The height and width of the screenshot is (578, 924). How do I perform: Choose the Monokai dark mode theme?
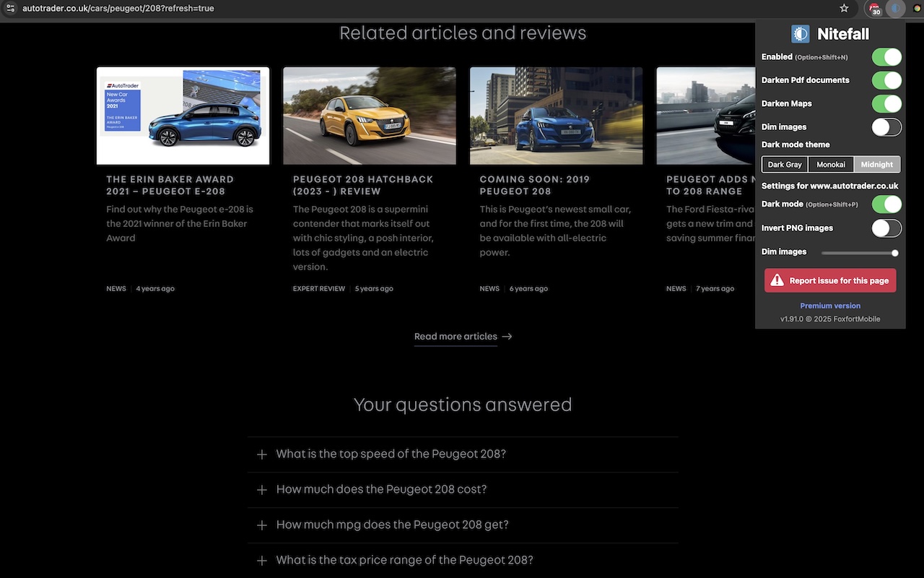(830, 165)
